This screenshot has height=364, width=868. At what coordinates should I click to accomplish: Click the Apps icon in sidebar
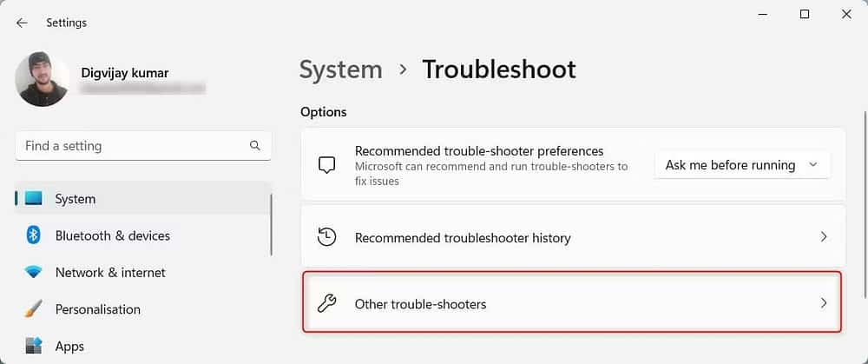pos(34,346)
